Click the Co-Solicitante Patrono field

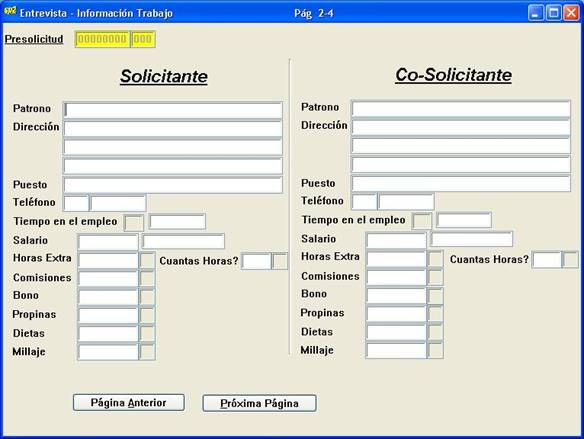(x=461, y=109)
